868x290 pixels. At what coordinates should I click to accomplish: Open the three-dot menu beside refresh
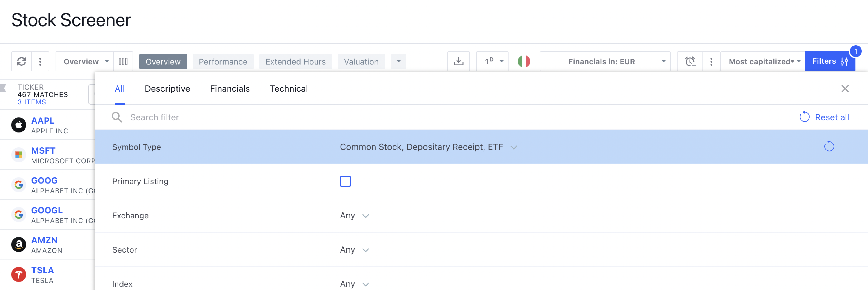click(x=40, y=62)
